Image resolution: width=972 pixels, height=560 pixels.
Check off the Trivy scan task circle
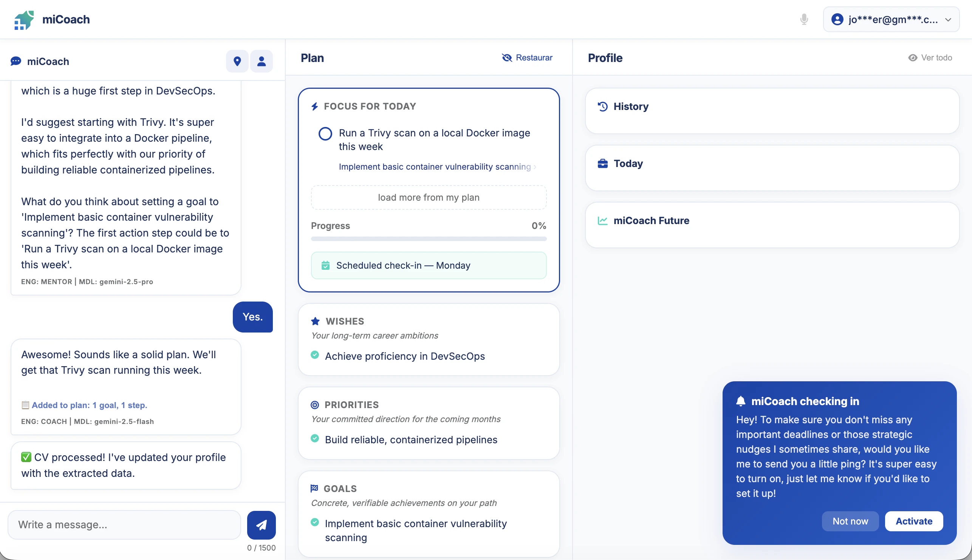[325, 134]
